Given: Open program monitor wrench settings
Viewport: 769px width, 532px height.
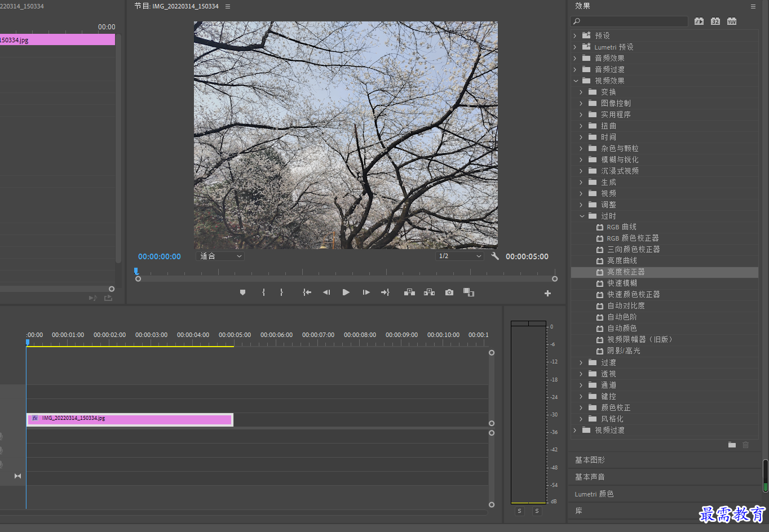Looking at the screenshot, I should (495, 256).
